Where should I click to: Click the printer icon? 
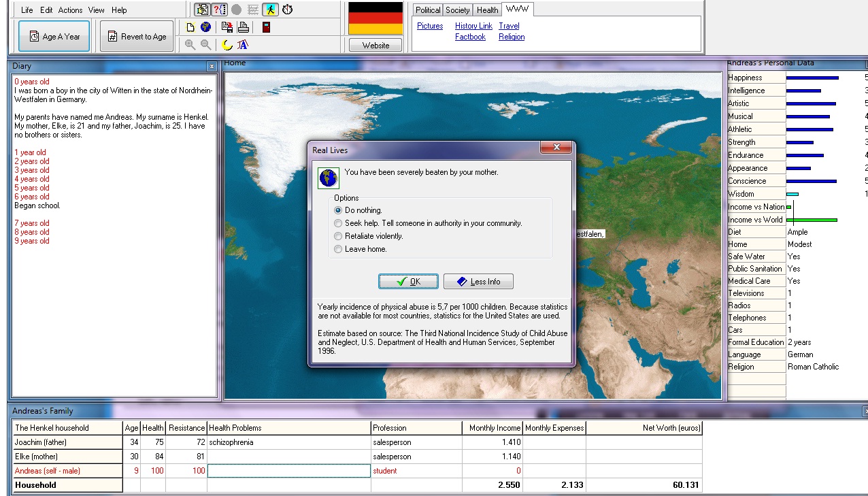[x=243, y=27]
